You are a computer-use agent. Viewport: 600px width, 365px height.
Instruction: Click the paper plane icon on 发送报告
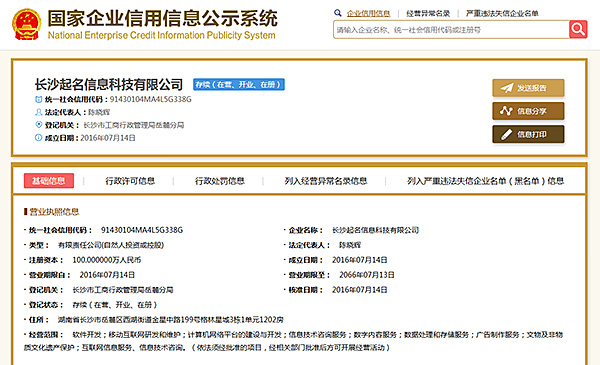click(507, 88)
